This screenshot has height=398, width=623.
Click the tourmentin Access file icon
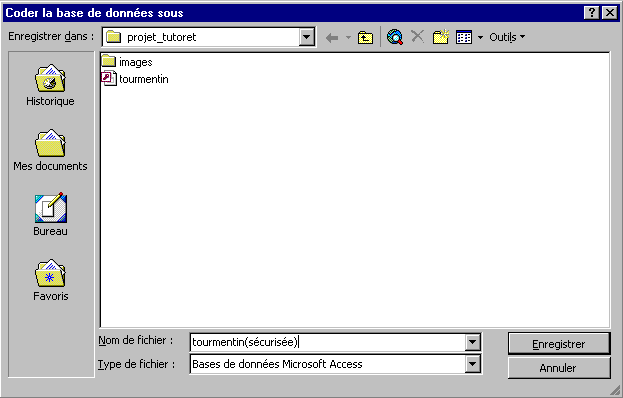(109, 78)
